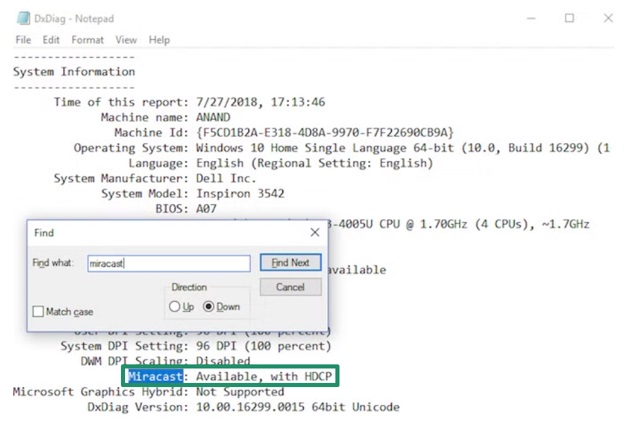Screen dimensions: 624x440
Task: Open the Help menu
Action: coord(159,40)
